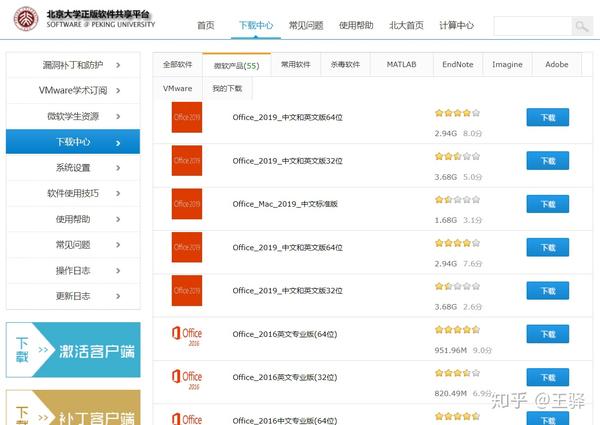The height and width of the screenshot is (425, 600).
Task: Click Office 2019 icon of 2.94G 7.6分 row
Action: pos(187,248)
